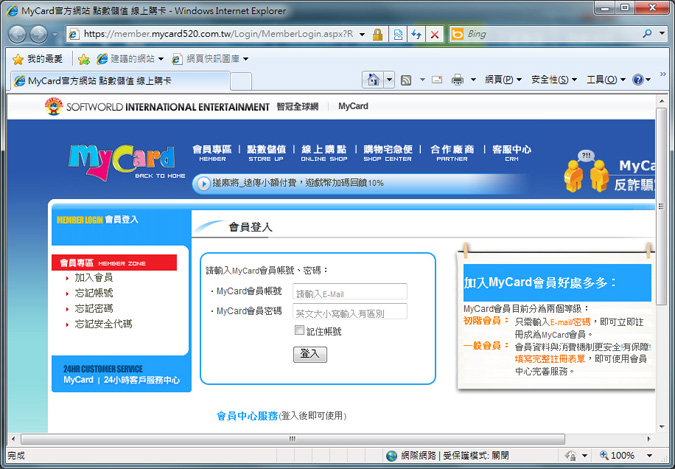Open the zoom level 100% dropdown
Viewport: 675px width, 469px height.
626,456
